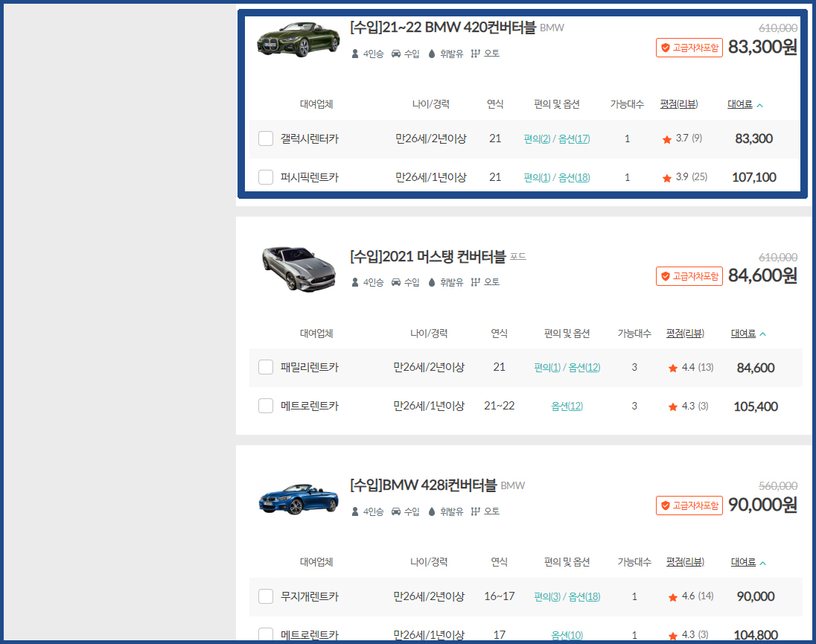The height and width of the screenshot is (644, 816).
Task: Click the 휘발유 fuel drop icon on BMW 428i card
Action: click(431, 511)
